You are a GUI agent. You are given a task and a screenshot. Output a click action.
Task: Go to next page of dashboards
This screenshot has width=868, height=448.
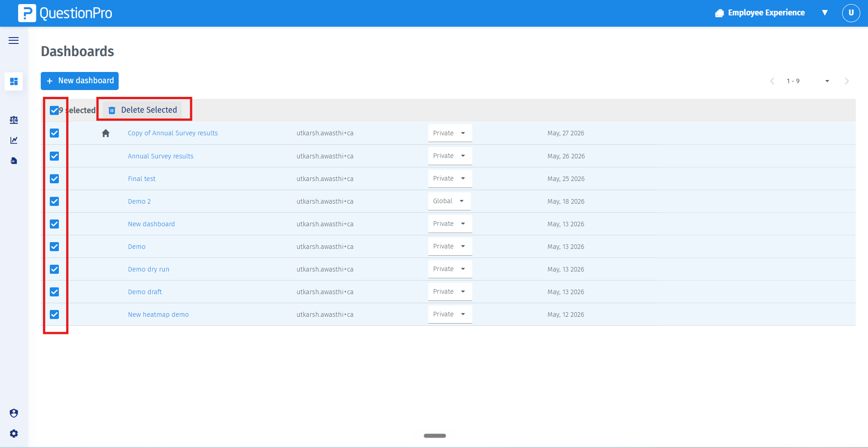846,81
